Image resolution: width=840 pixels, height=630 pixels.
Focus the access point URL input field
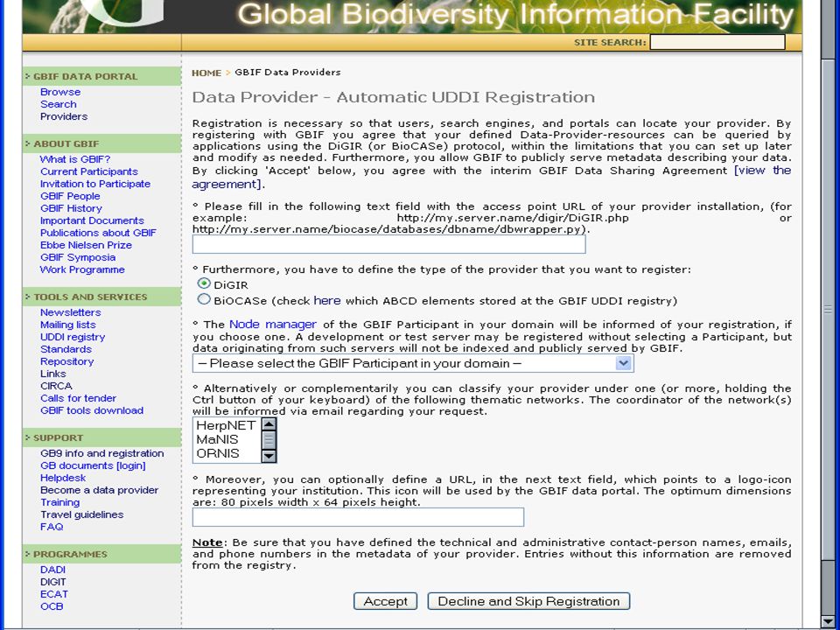point(388,244)
